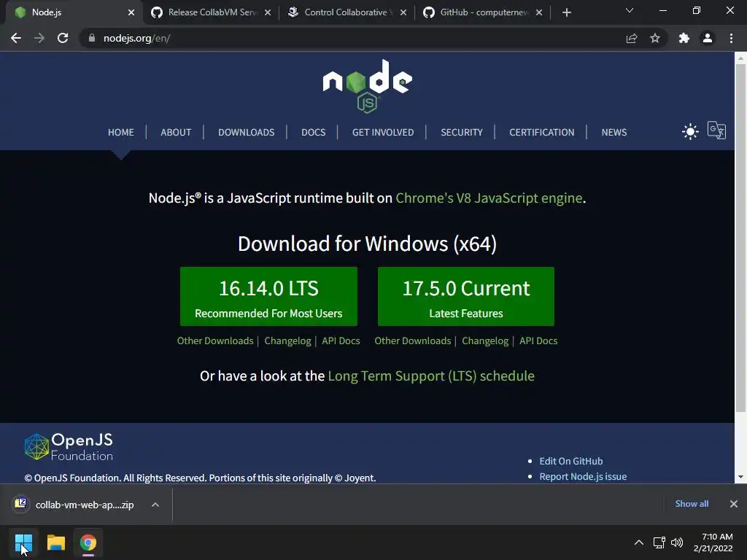The image size is (747, 560).
Task: Open Changelog under LTS
Action: 287,341
